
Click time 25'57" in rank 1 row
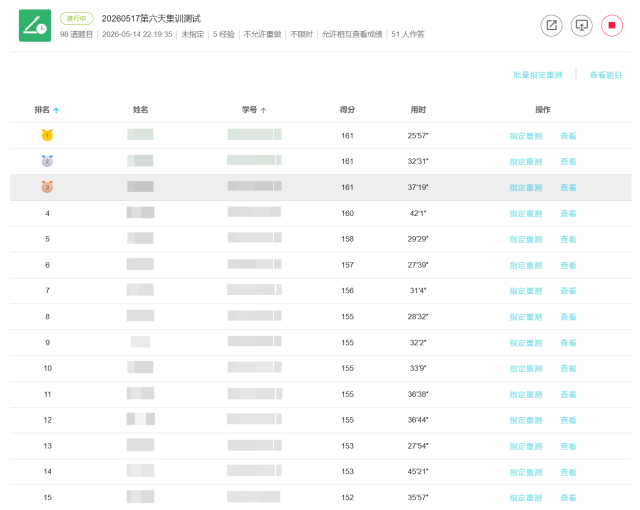(x=418, y=135)
